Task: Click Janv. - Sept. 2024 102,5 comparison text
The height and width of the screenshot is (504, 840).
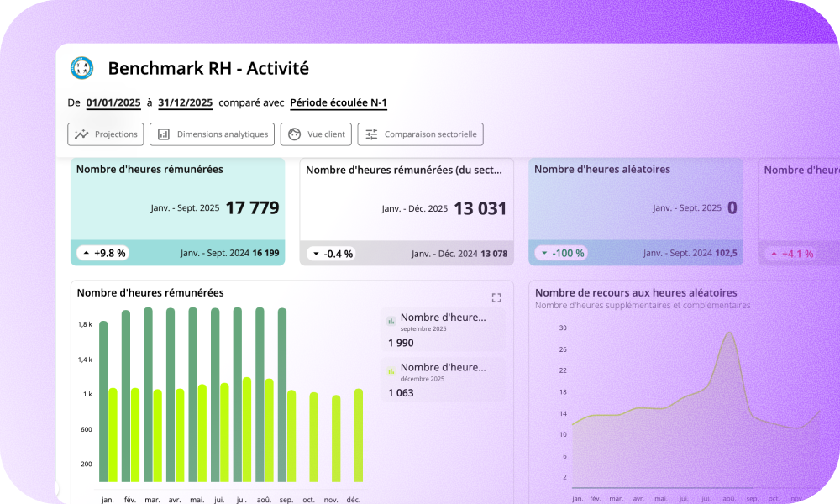Action: tap(690, 253)
